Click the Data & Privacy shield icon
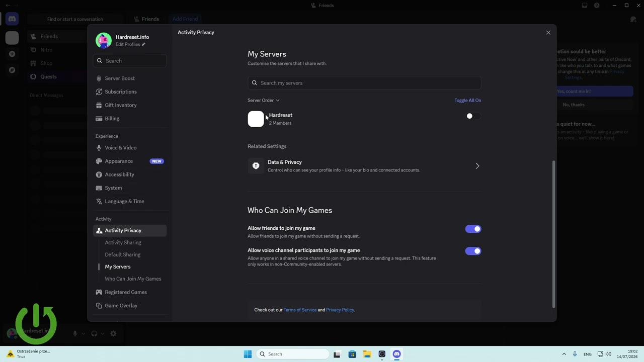Image resolution: width=644 pixels, height=362 pixels. coord(256,166)
